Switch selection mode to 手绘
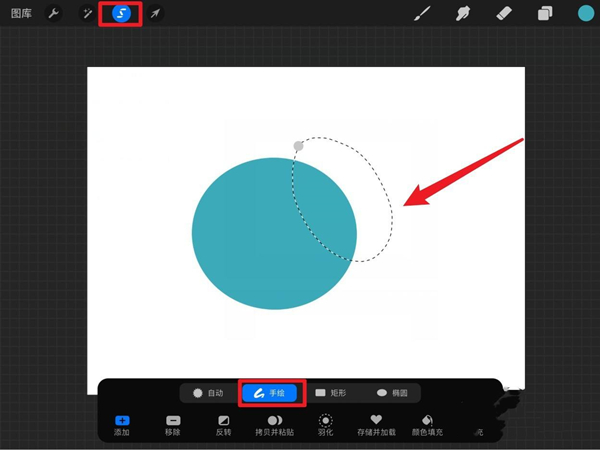This screenshot has width=600, height=450. [268, 393]
